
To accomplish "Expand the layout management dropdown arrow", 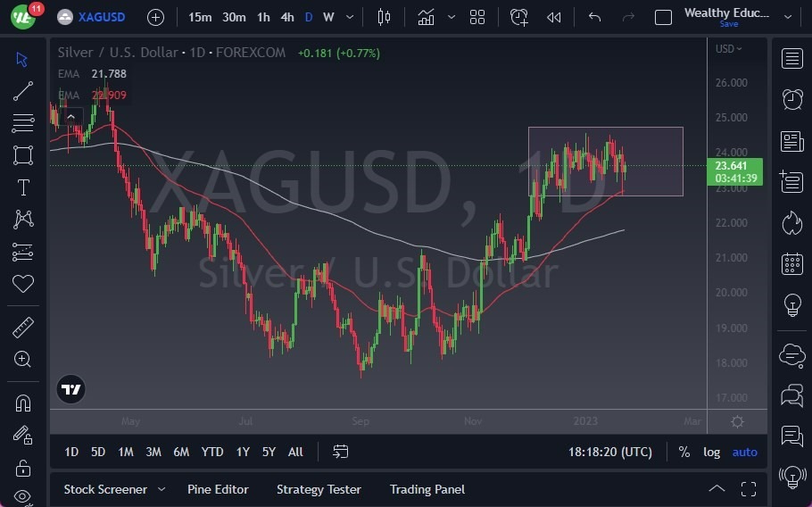I will pyautogui.click(x=788, y=17).
